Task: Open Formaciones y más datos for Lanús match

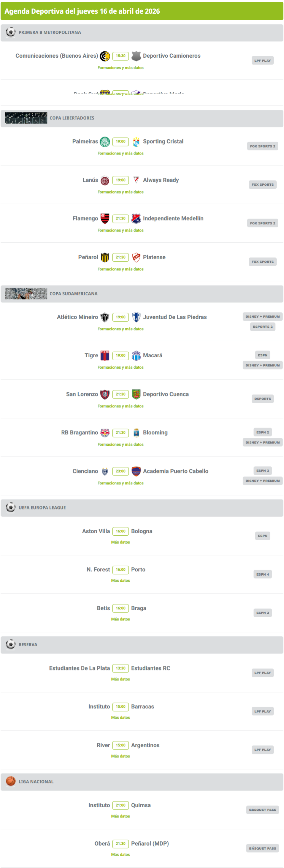Action: (120, 192)
